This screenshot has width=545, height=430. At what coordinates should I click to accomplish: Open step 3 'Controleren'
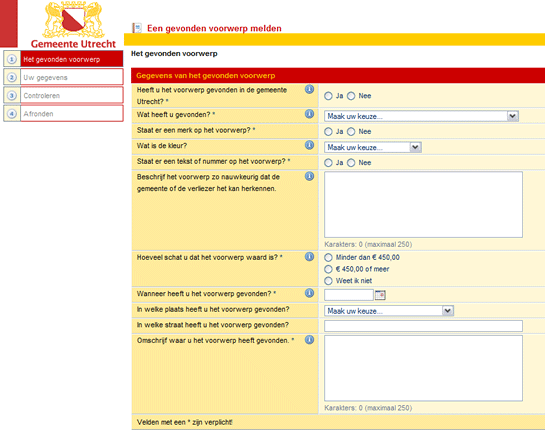63,95
